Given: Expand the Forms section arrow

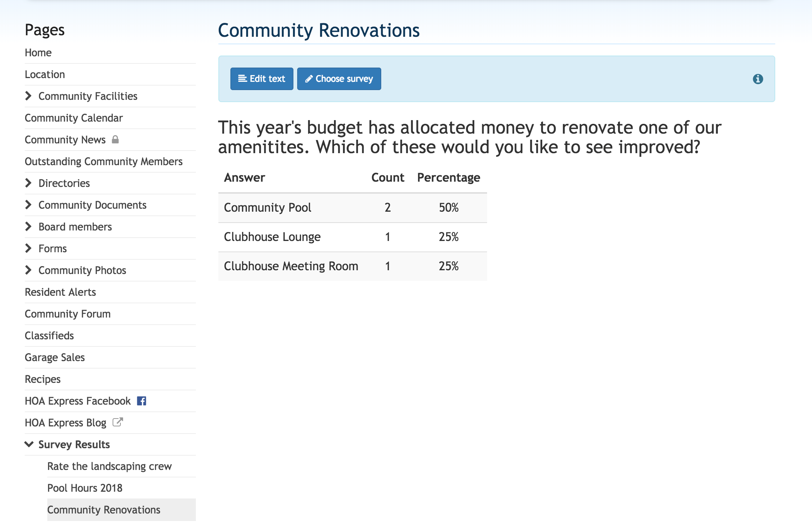Looking at the screenshot, I should [29, 248].
